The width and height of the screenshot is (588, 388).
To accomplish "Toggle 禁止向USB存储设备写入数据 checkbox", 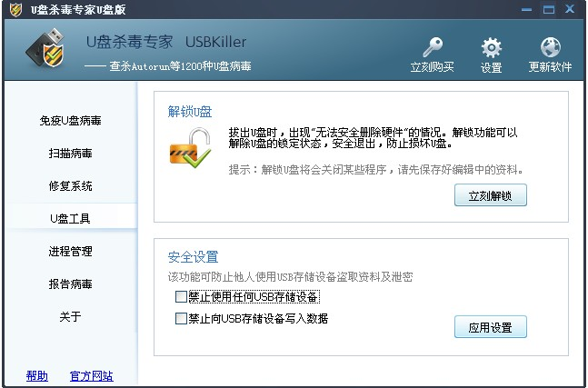I will (181, 319).
